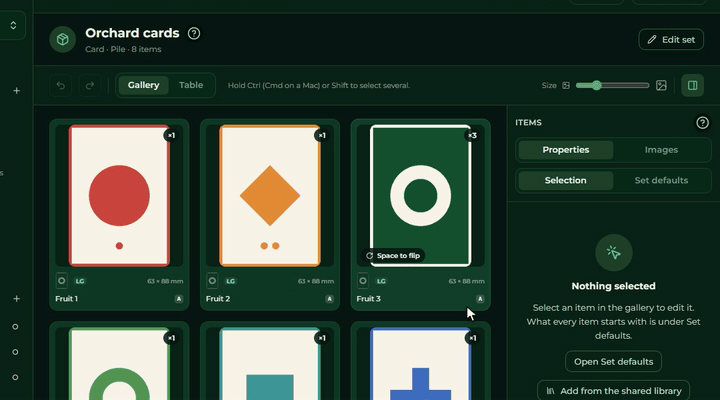Image resolution: width=720 pixels, height=400 pixels.
Task: Undo the last action
Action: (61, 85)
